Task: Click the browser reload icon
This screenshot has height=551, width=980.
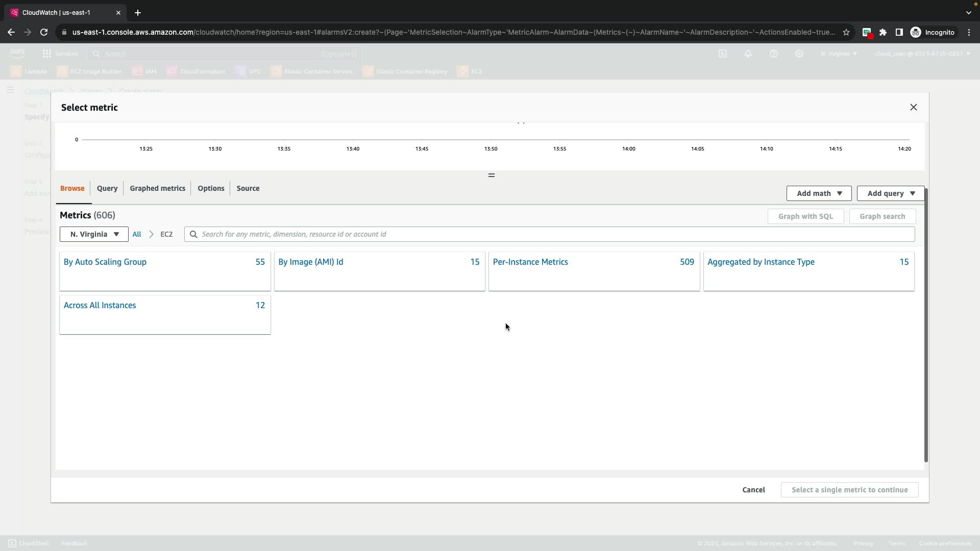Action: [x=44, y=32]
